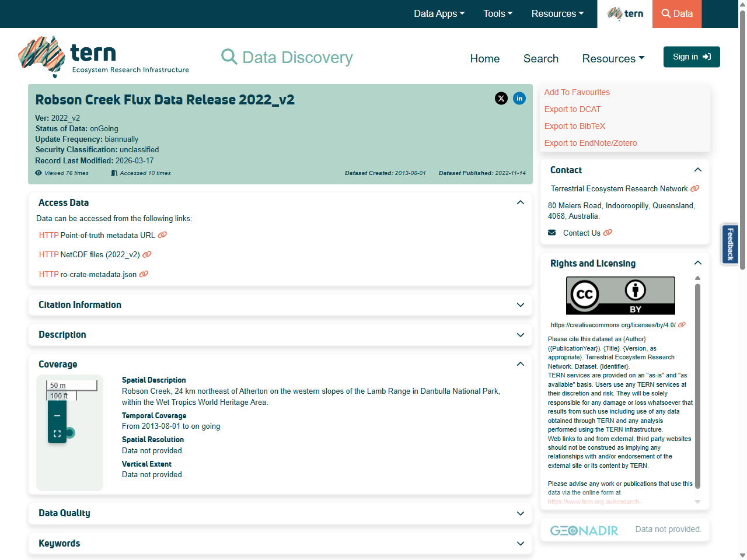Click Export to BibTeX link
The image size is (747, 560).
pos(574,126)
